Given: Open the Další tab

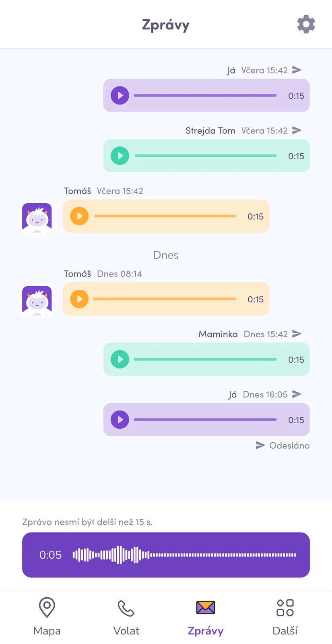Looking at the screenshot, I should [285, 616].
